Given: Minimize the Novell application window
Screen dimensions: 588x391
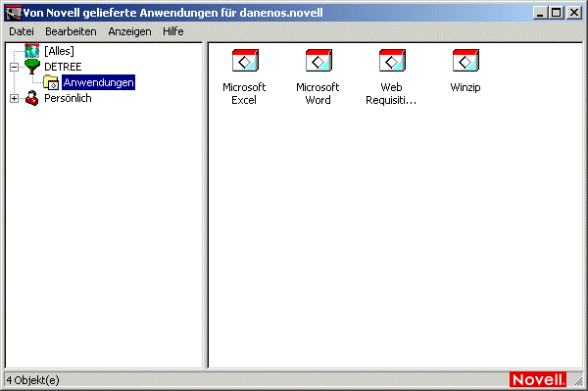Looking at the screenshot, I should point(540,13).
